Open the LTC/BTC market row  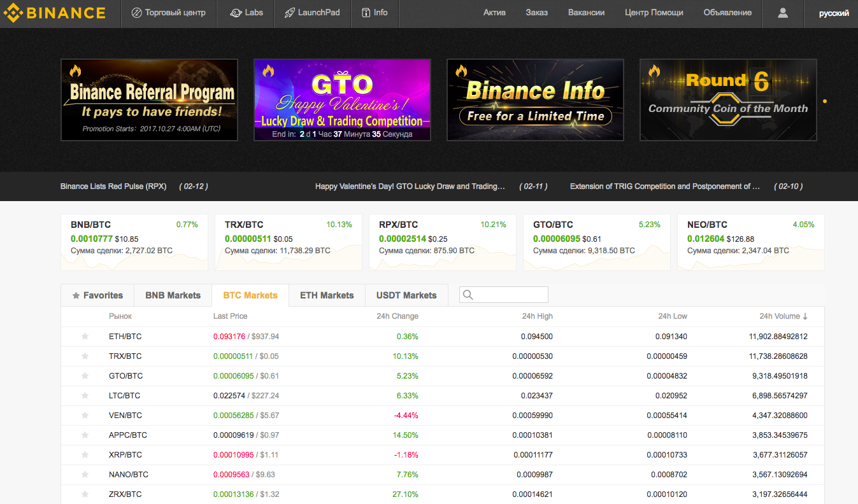(x=443, y=396)
